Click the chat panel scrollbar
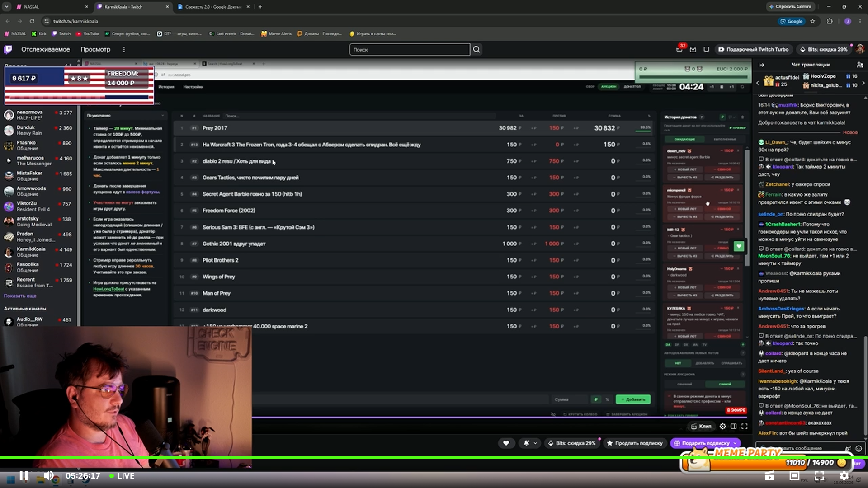Screen dimensions: 868x488 point(865,386)
